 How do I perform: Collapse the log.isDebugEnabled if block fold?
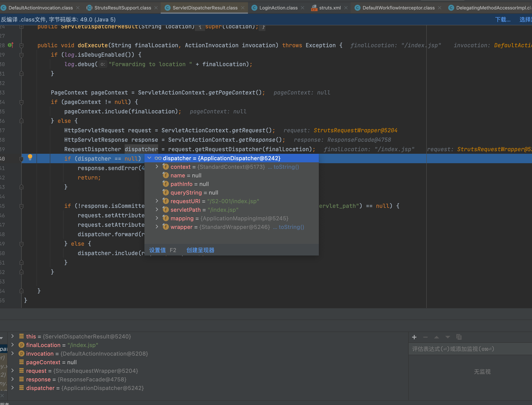21,55
